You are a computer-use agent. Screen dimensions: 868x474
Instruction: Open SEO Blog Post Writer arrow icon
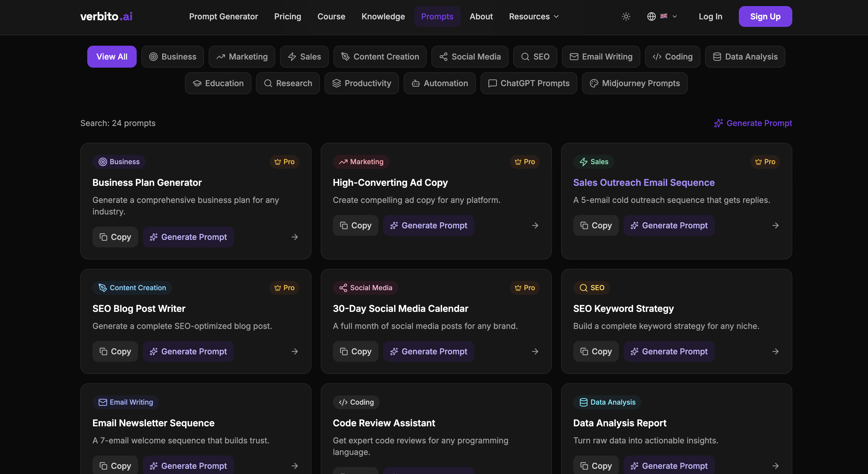(294, 352)
